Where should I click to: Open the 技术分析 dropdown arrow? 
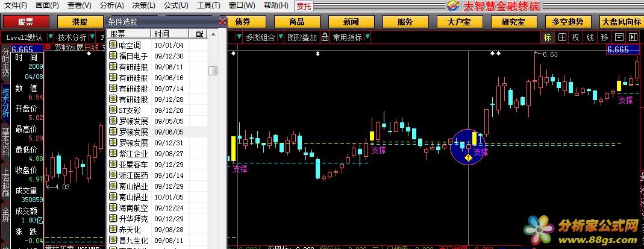point(92,37)
